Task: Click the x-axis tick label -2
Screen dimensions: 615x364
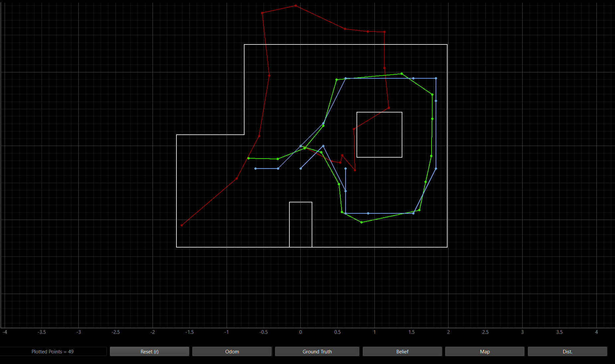Action: pyautogui.click(x=153, y=332)
